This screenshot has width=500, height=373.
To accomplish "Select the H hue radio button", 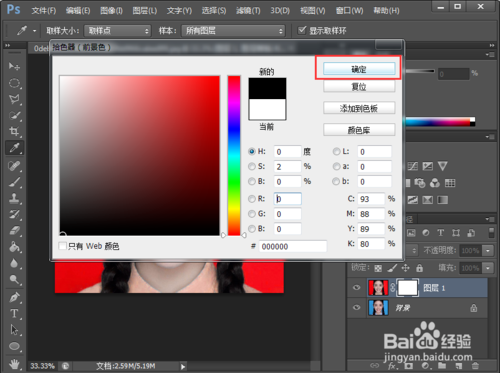I will (x=252, y=151).
